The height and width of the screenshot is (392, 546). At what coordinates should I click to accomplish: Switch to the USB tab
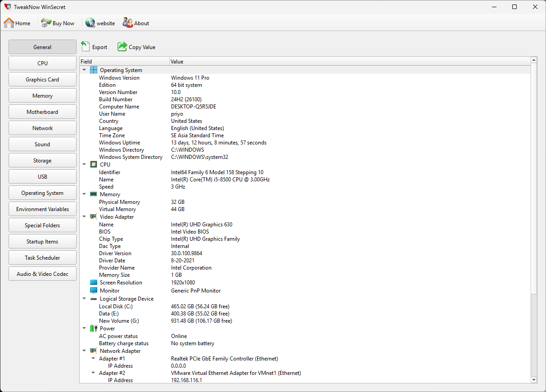[42, 176]
